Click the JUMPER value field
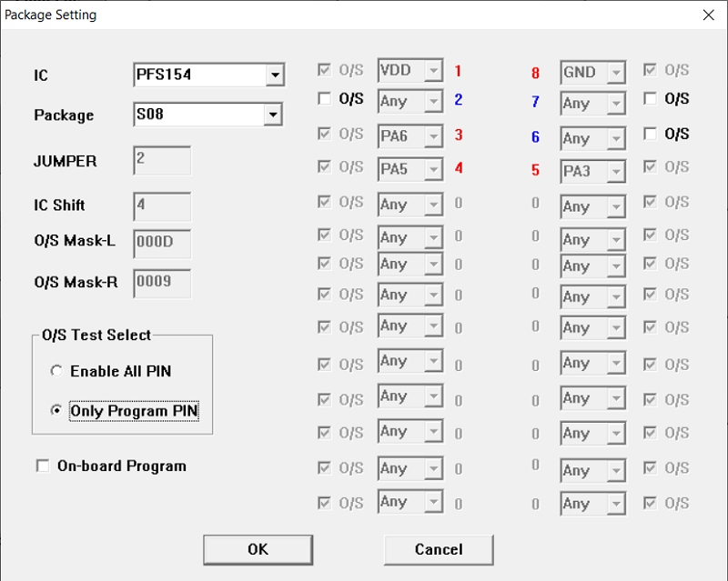 click(162, 160)
